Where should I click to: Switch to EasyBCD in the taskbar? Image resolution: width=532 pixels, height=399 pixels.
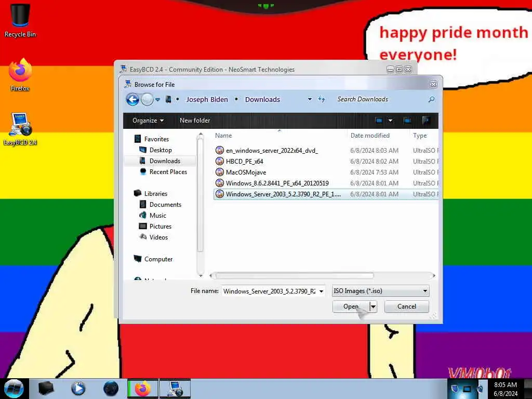click(x=175, y=389)
